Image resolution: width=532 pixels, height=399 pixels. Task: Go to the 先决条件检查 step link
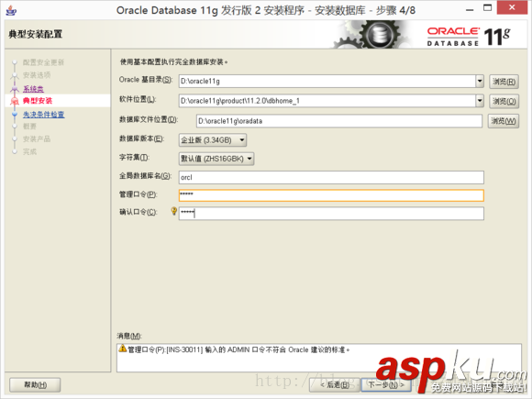click(43, 115)
